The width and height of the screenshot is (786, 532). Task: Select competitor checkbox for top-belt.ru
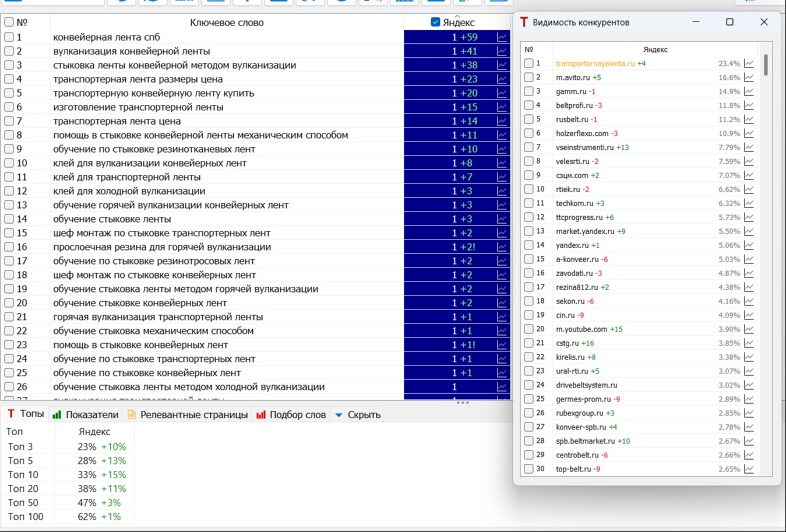click(528, 468)
